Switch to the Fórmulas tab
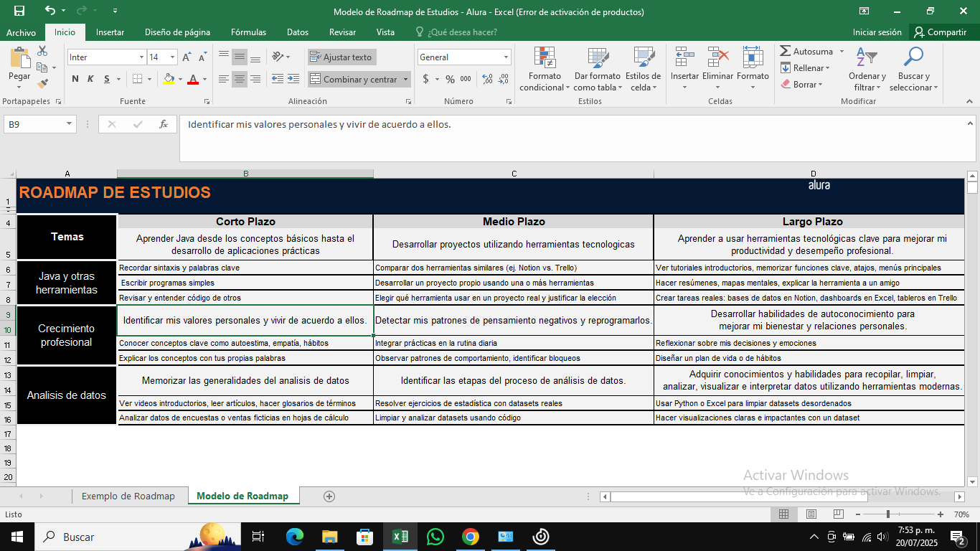980x551 pixels. coord(248,32)
